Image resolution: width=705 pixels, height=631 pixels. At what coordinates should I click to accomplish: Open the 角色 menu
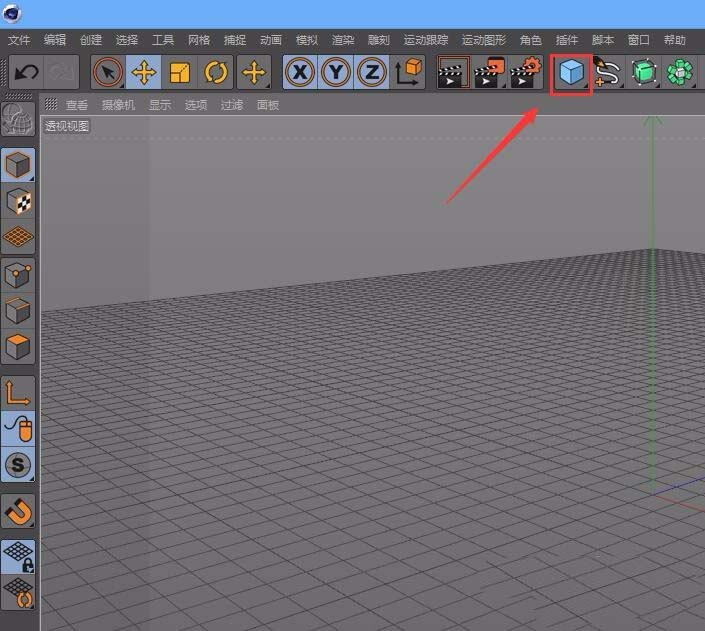coord(531,40)
